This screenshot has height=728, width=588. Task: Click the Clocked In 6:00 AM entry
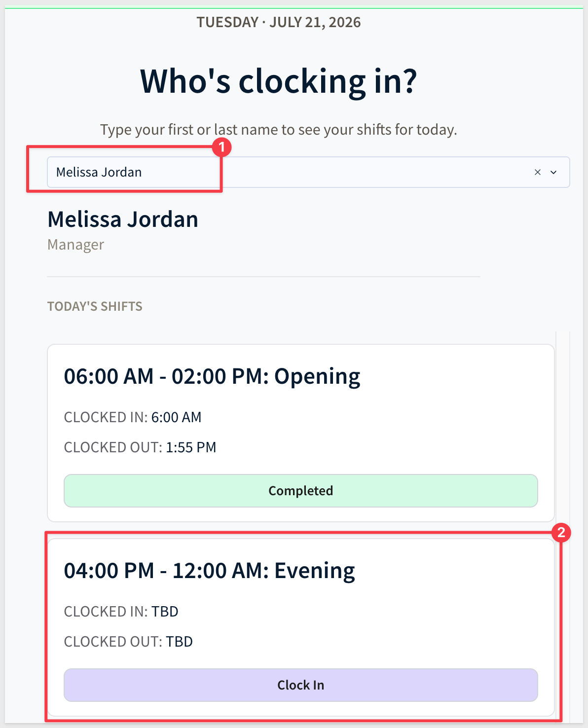coord(133,417)
